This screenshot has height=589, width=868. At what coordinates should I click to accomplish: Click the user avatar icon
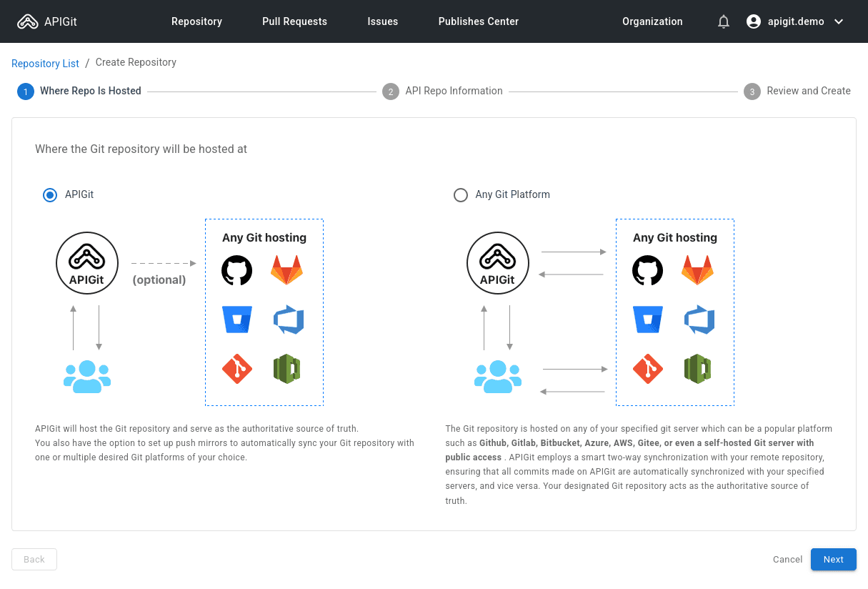coord(754,21)
